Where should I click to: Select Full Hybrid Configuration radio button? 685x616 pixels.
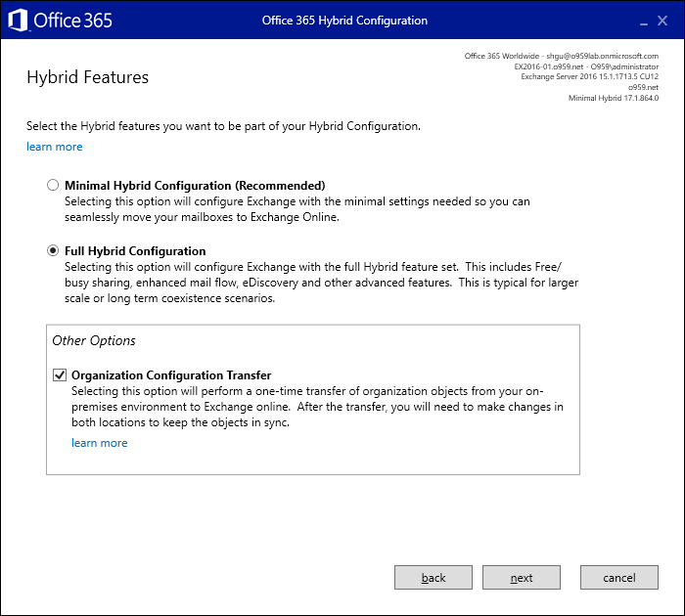click(53, 250)
